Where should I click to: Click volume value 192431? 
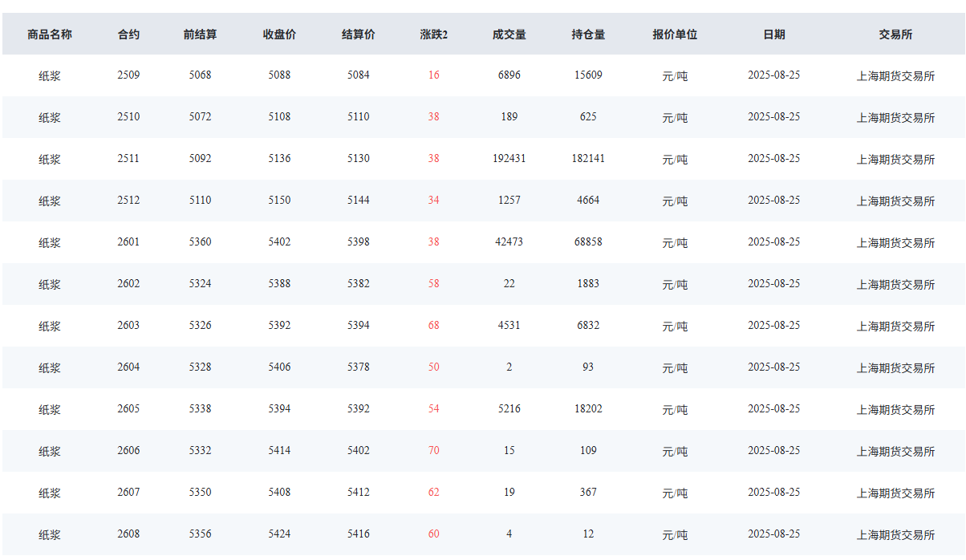pos(509,159)
